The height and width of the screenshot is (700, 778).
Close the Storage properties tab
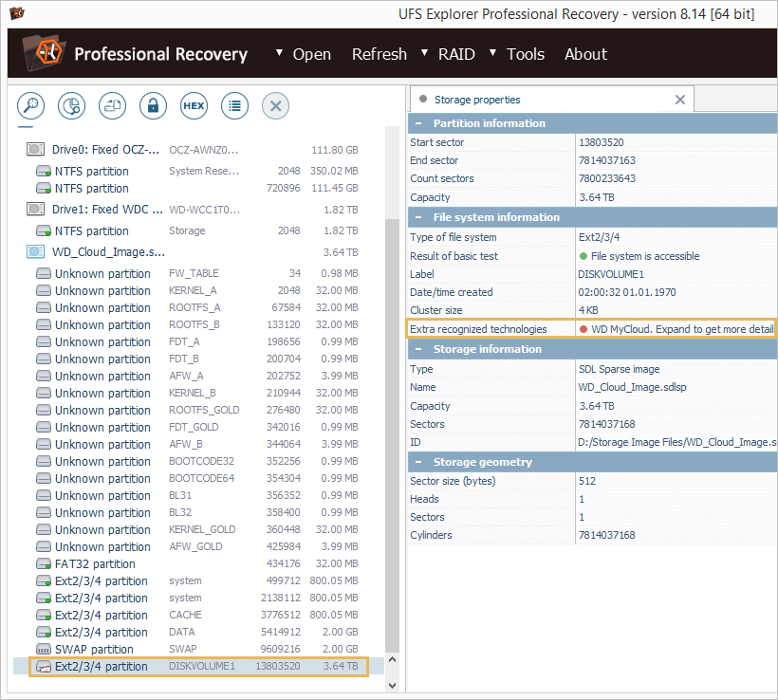click(x=679, y=100)
